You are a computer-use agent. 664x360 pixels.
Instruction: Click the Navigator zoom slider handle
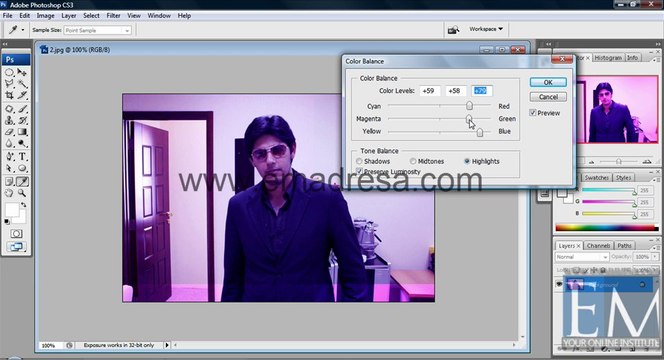click(x=619, y=161)
